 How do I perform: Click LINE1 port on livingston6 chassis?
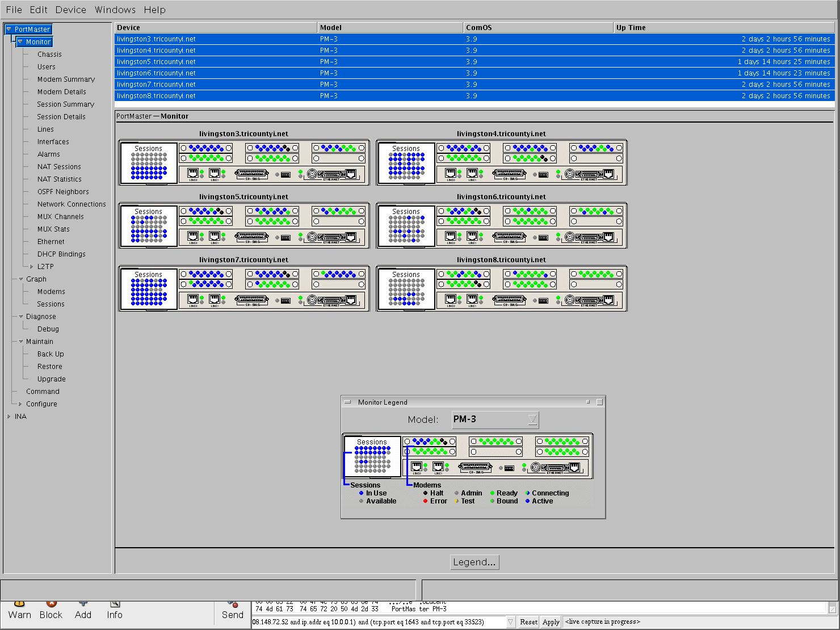[472, 236]
